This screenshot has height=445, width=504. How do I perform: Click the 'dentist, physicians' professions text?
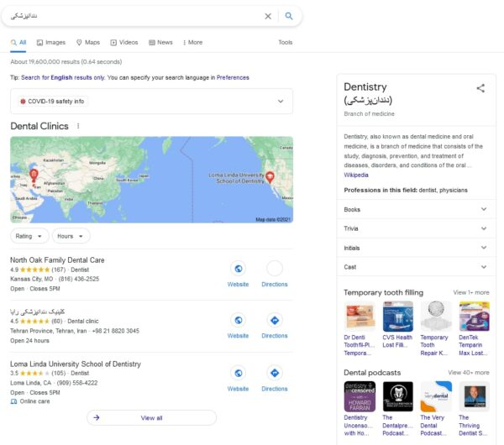(x=443, y=190)
